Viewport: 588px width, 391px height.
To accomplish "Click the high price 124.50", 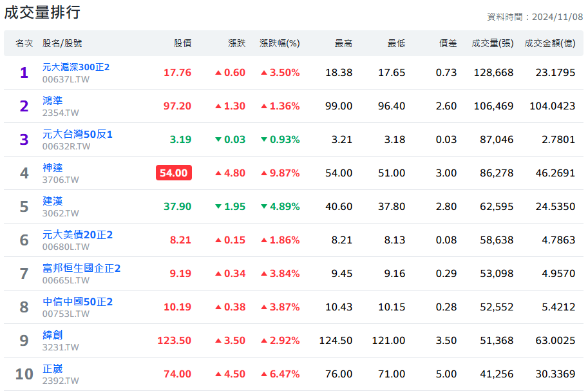I will coord(336,341).
